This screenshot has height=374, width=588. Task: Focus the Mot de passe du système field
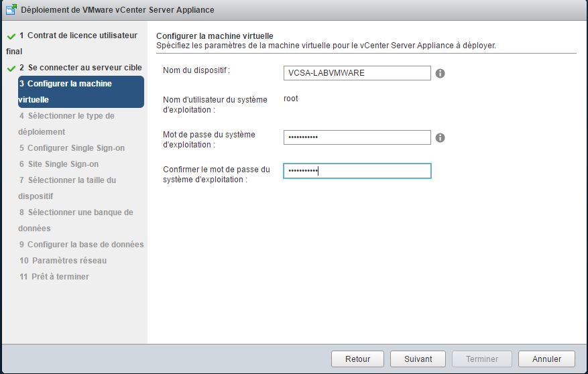pyautogui.click(x=357, y=137)
